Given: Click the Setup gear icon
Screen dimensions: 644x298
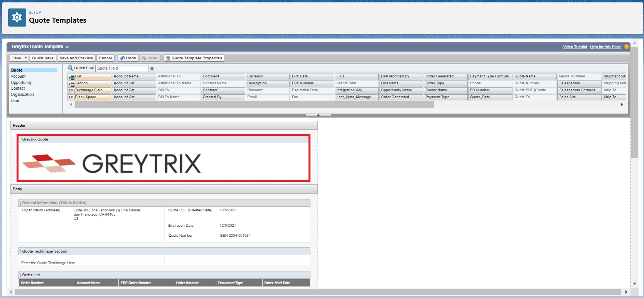Looking at the screenshot, I should pos(17,17).
